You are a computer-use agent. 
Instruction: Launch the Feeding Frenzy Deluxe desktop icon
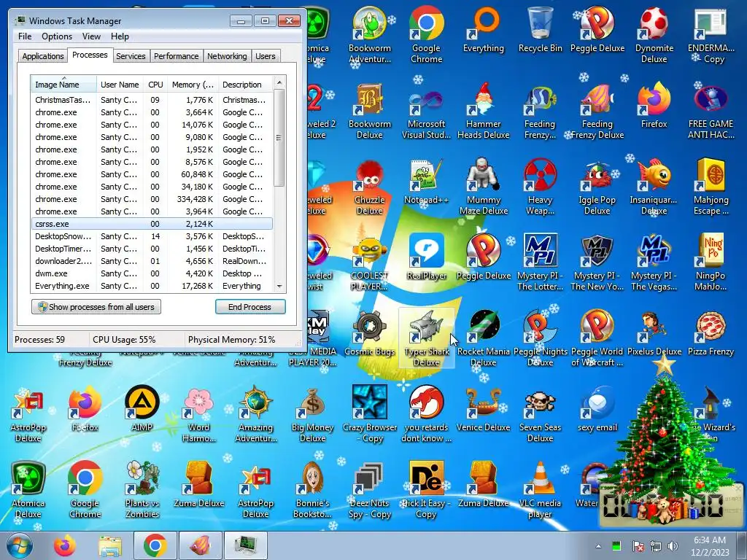pyautogui.click(x=597, y=111)
